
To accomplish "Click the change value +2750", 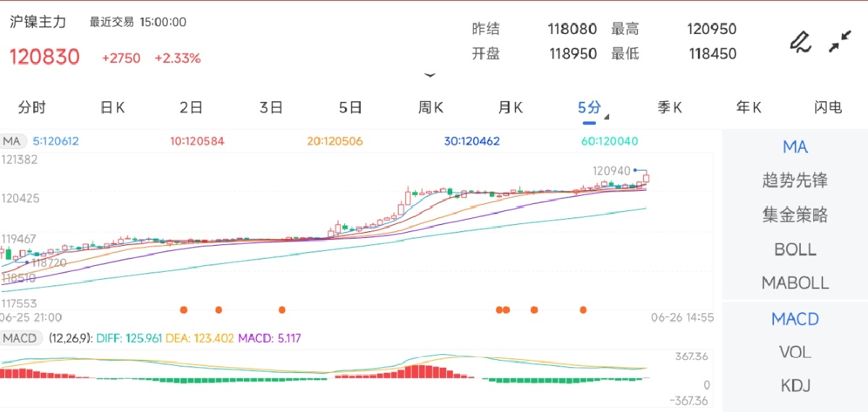I will [x=122, y=59].
